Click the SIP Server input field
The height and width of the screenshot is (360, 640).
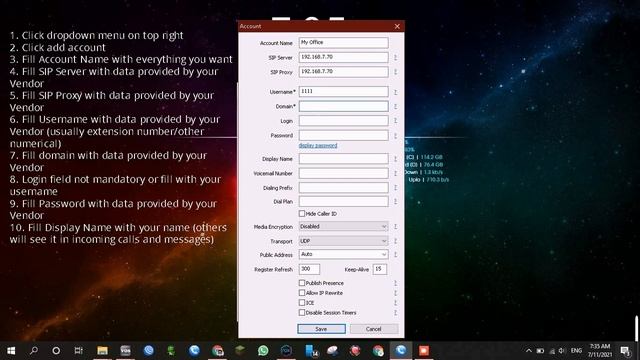[343, 57]
